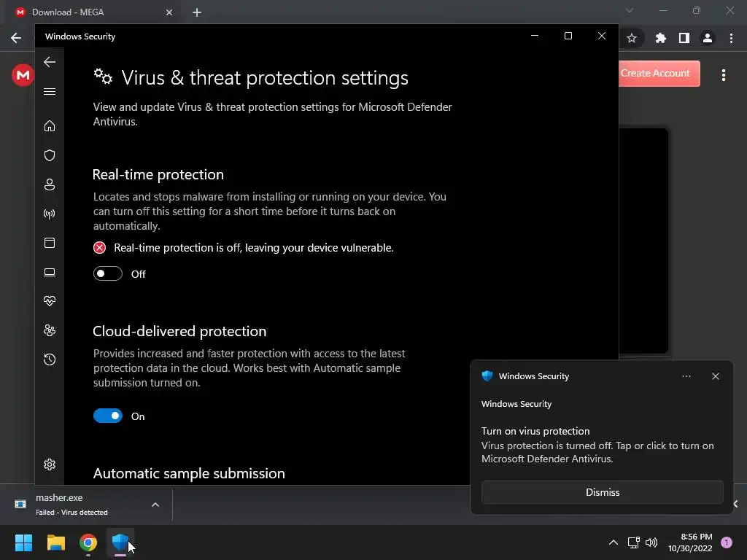Open Virus & threat protection shield icon
747x560 pixels.
pos(50,155)
